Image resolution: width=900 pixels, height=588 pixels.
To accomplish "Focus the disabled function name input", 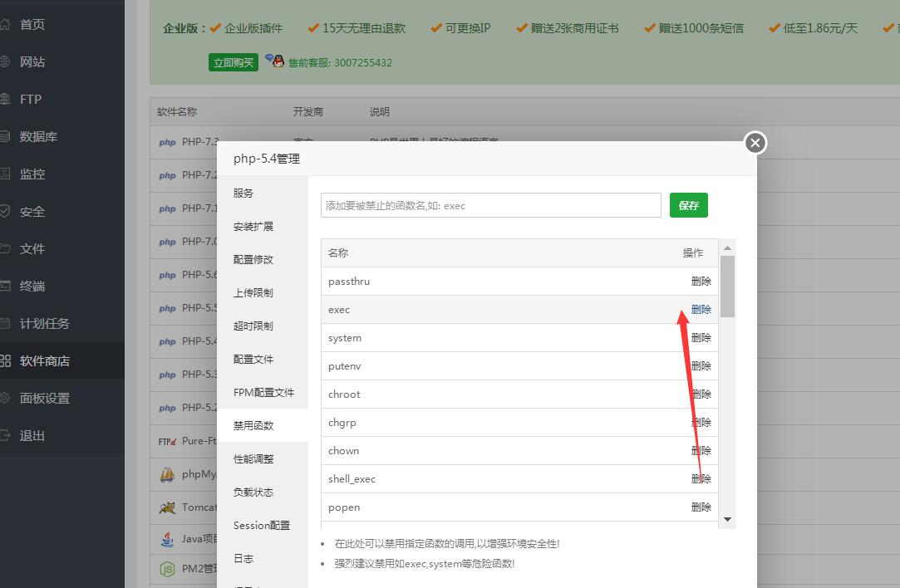I will [490, 205].
